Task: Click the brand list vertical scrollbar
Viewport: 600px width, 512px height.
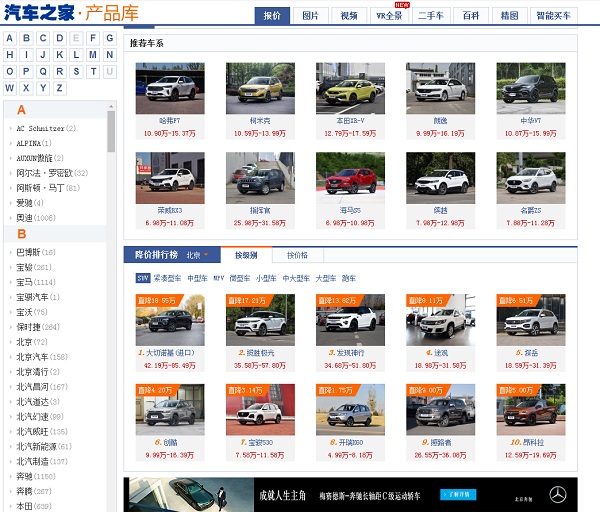Action: tap(111, 132)
